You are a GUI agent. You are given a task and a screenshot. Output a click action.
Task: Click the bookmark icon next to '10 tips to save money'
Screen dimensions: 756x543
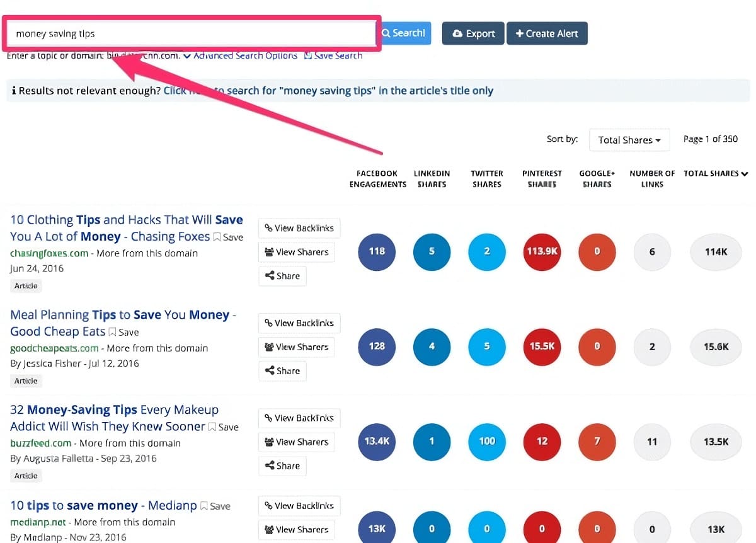click(x=204, y=505)
